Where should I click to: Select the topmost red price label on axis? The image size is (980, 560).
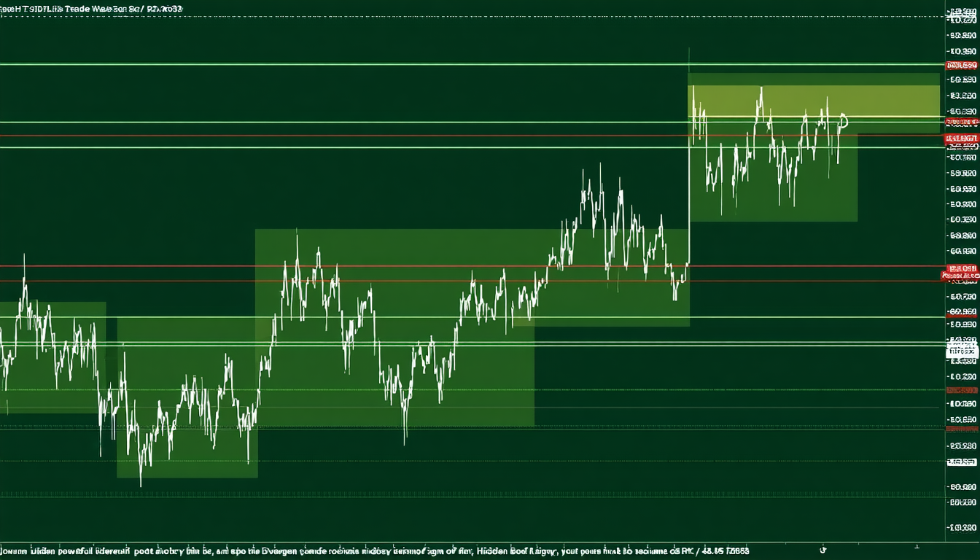point(961,66)
